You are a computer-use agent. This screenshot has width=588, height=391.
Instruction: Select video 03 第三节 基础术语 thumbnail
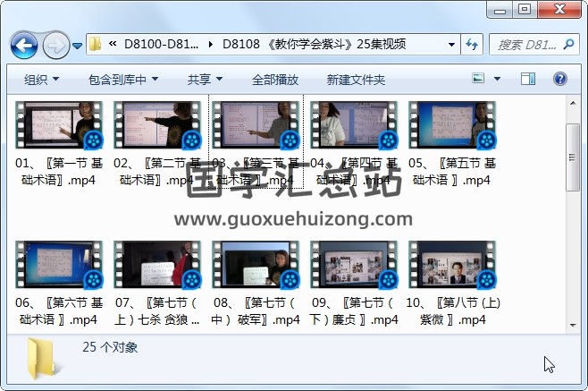pos(256,125)
